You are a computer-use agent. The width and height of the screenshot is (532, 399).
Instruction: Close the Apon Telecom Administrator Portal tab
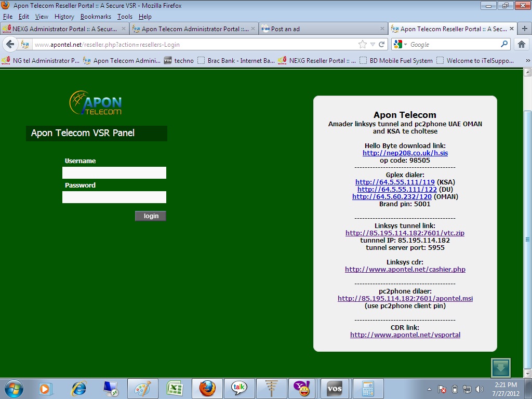[253, 29]
